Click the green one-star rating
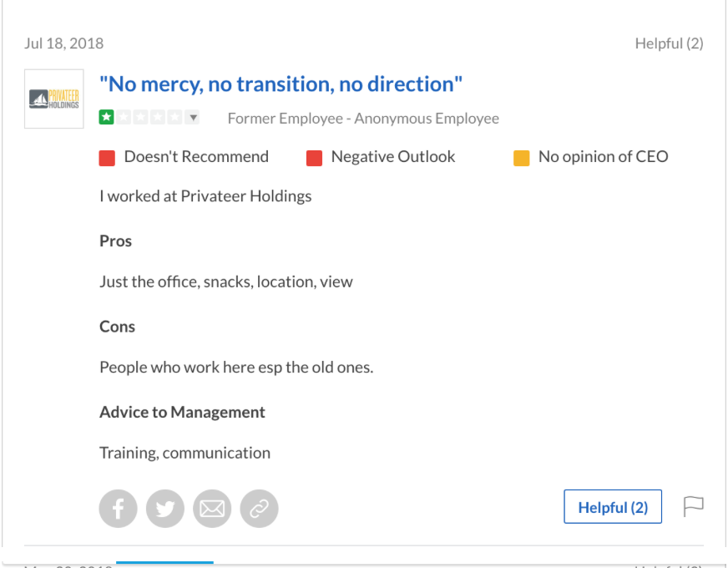 coord(107,118)
